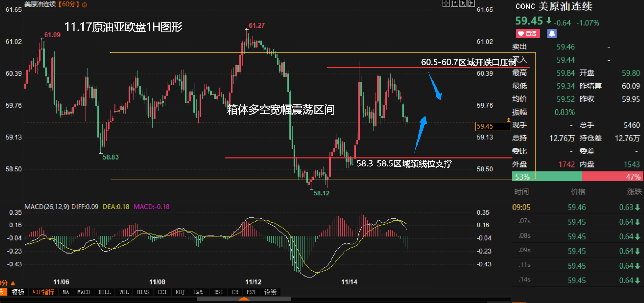The width and height of the screenshot is (644, 303).
Task: Click the 53% green buy ratio bar
Action: tap(547, 177)
